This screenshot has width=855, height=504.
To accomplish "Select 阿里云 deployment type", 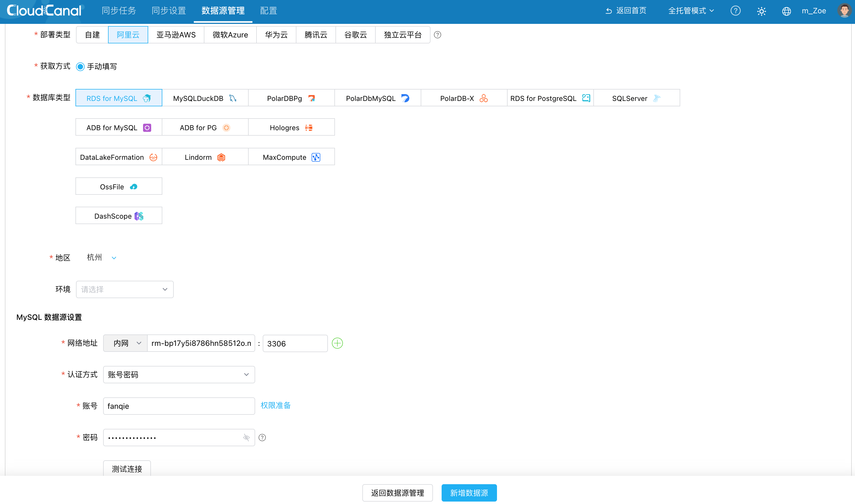I will tap(128, 35).
